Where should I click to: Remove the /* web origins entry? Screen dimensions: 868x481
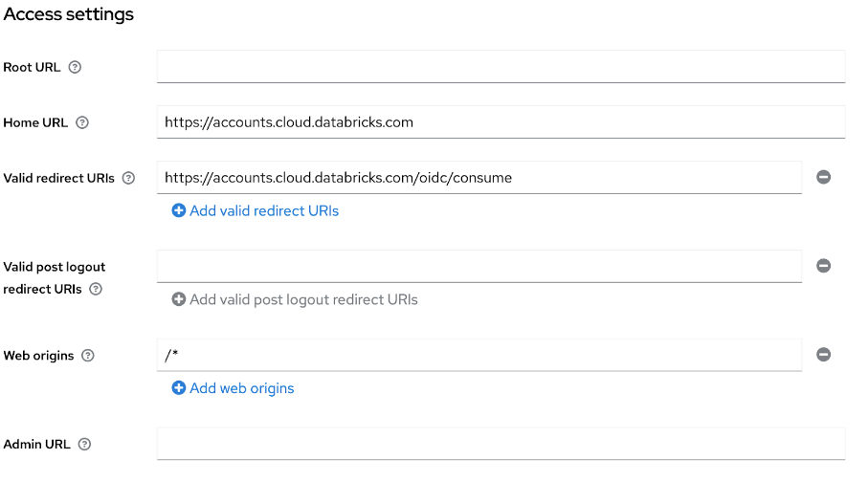823,355
